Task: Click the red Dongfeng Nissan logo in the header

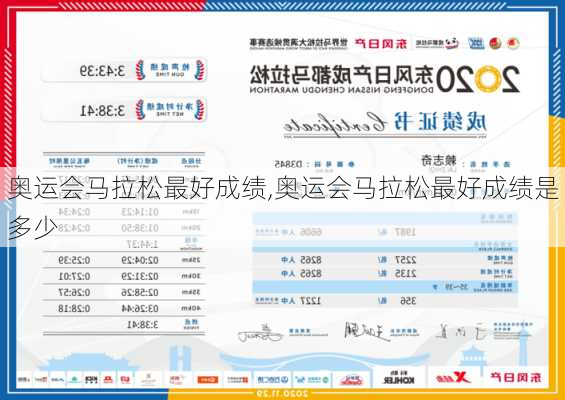Action: pyautogui.click(x=381, y=43)
